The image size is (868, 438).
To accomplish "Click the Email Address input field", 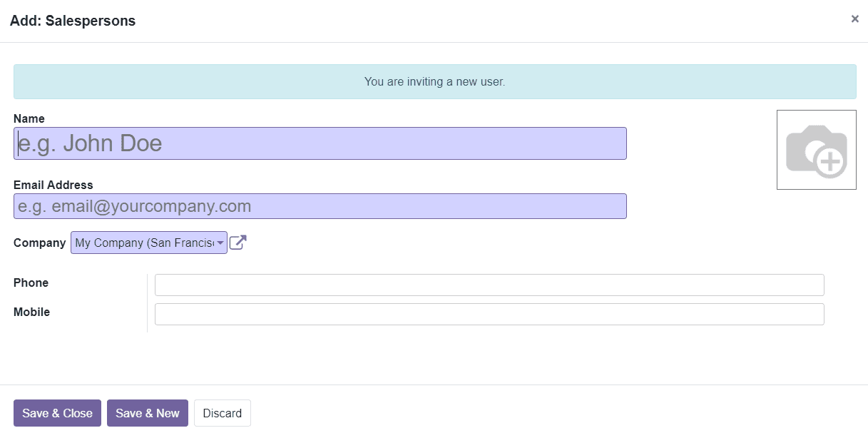I will point(320,205).
